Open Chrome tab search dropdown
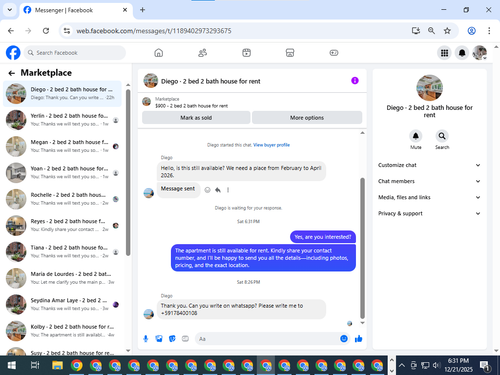The width and height of the screenshot is (500, 375). click(x=10, y=10)
